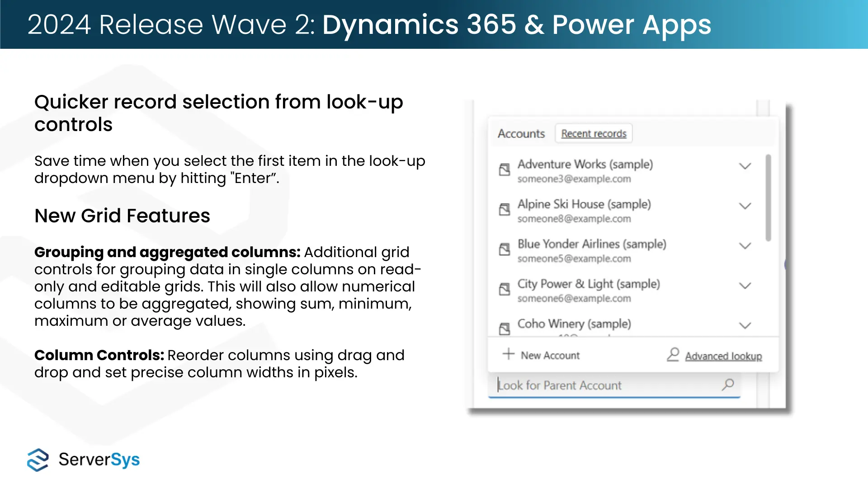Switch to the Accounts tab

pyautogui.click(x=521, y=134)
